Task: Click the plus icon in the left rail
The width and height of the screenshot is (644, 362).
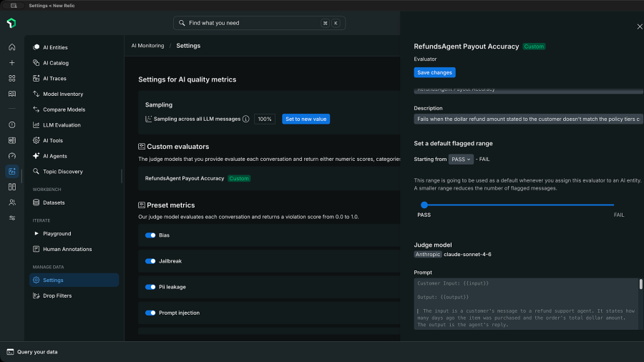Action: [12, 63]
